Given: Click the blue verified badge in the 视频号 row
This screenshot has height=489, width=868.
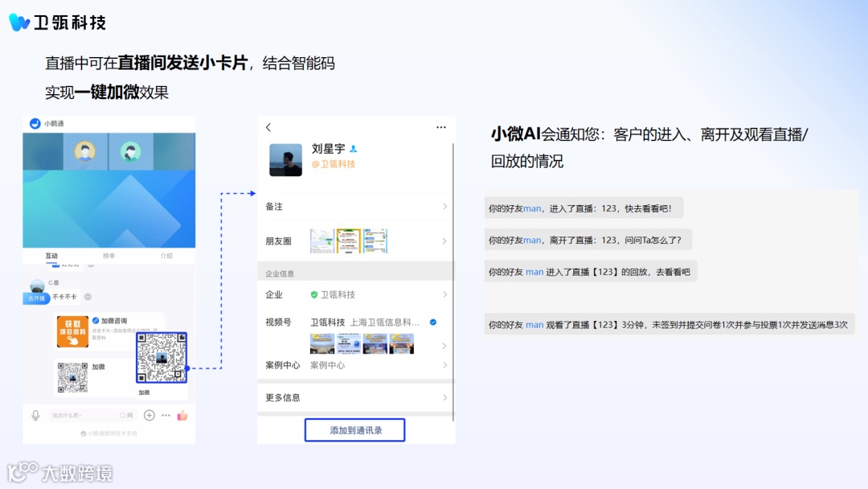Looking at the screenshot, I should 433,322.
